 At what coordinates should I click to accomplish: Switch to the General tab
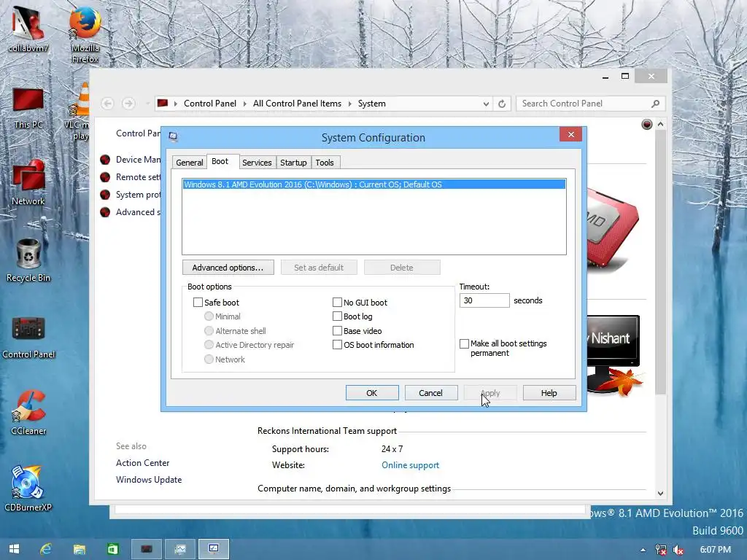(189, 163)
